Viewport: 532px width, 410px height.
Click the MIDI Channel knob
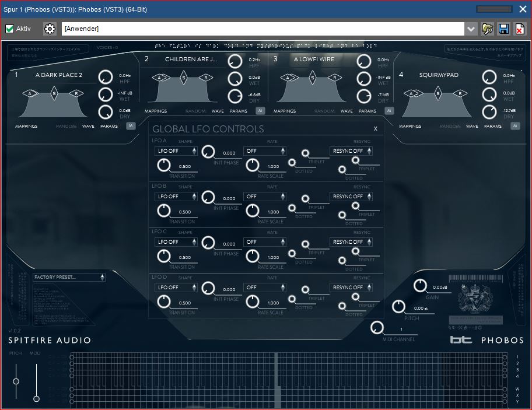pyautogui.click(x=377, y=328)
